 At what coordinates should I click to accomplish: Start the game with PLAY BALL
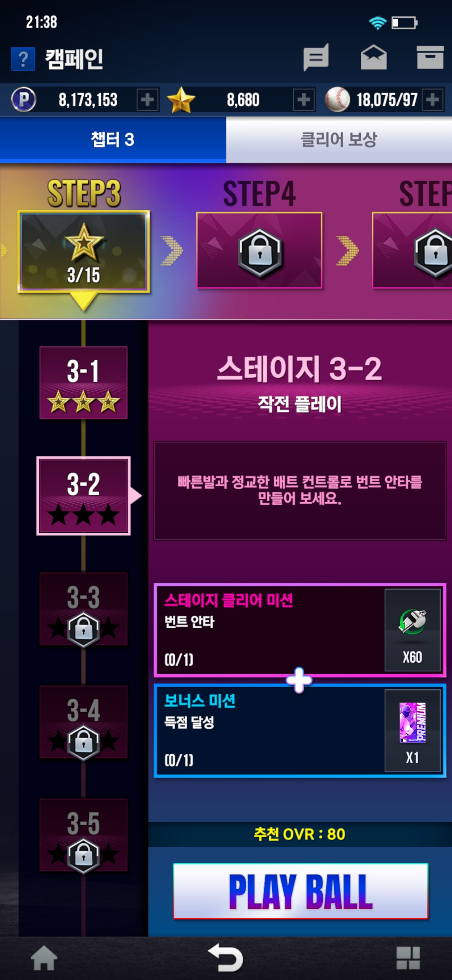pos(300,892)
